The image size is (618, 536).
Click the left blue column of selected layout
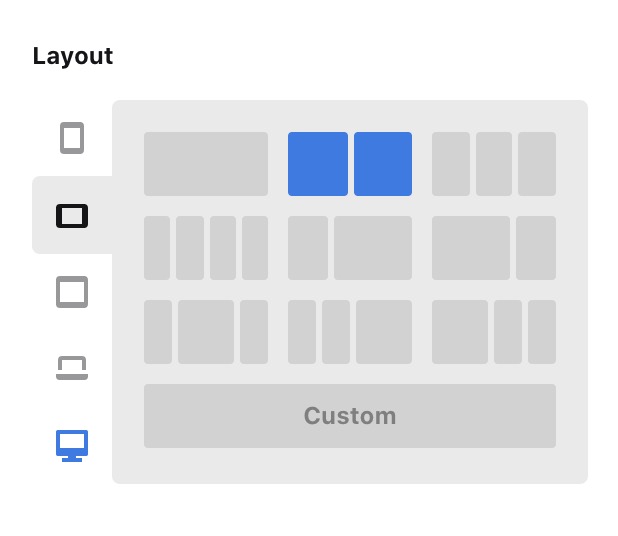[318, 164]
